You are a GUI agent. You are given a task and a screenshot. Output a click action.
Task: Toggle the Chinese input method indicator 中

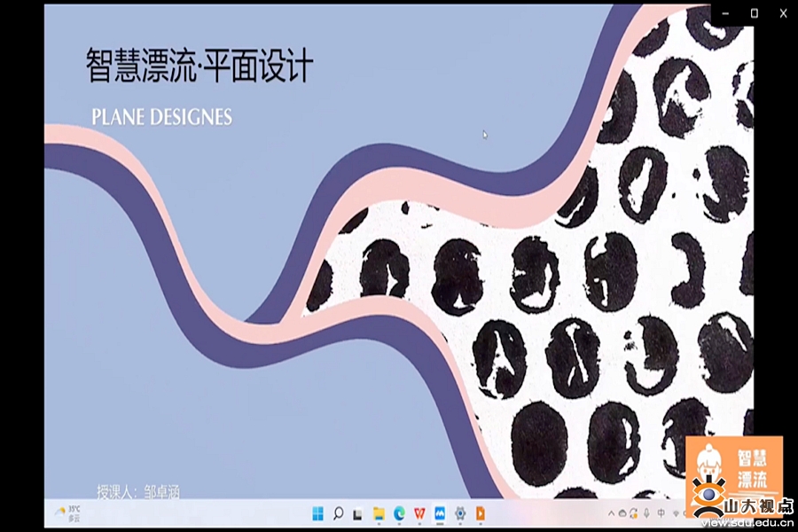click(661, 513)
